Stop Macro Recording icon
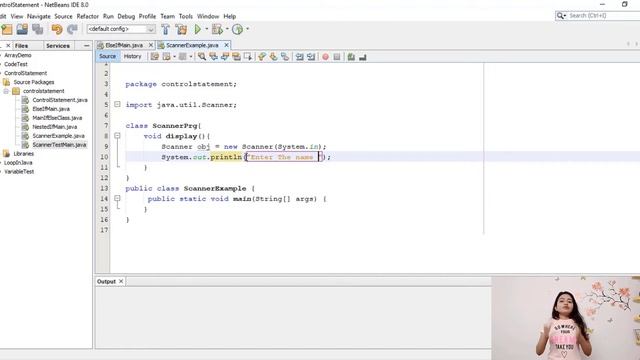640x360 pixels. tap(337, 57)
